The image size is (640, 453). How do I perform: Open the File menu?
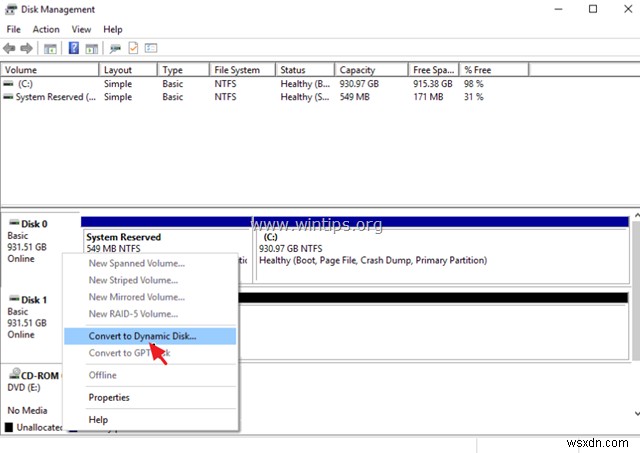(13, 29)
